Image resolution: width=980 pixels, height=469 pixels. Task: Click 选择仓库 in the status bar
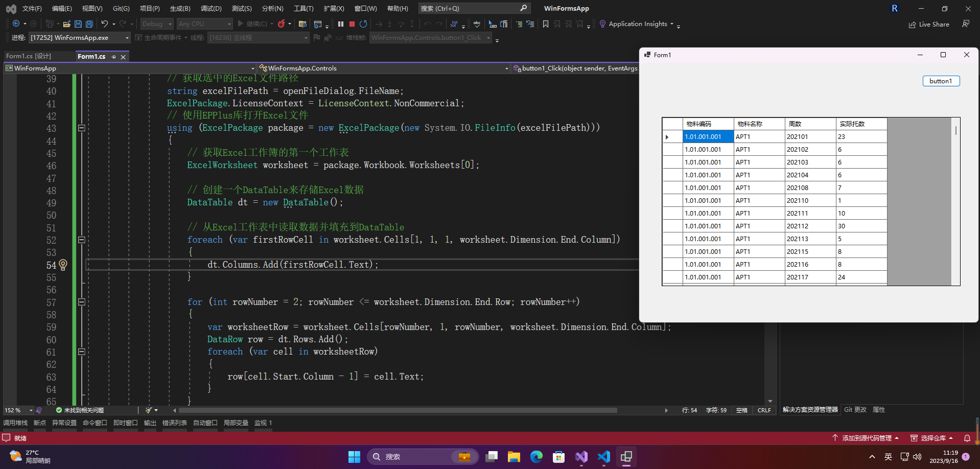coord(932,438)
